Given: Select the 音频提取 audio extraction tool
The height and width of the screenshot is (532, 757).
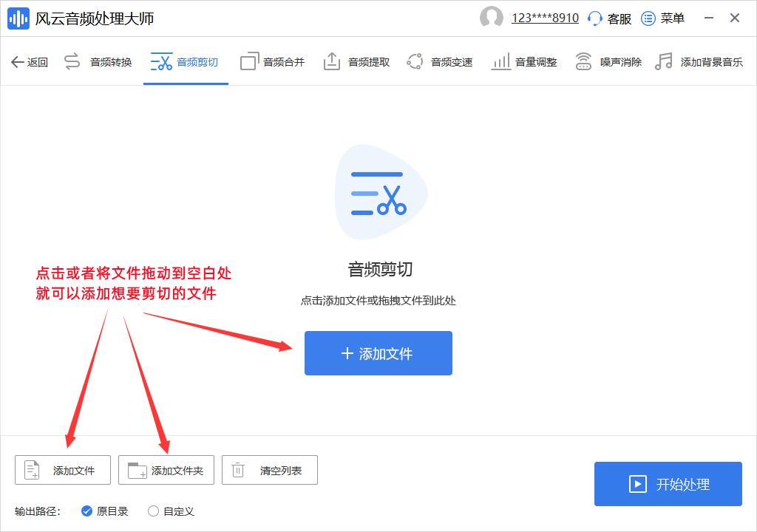Looking at the screenshot, I should pyautogui.click(x=356, y=62).
